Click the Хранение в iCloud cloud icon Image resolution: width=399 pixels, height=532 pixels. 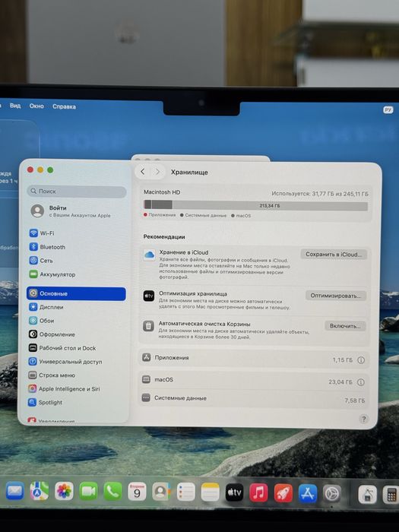click(x=149, y=255)
